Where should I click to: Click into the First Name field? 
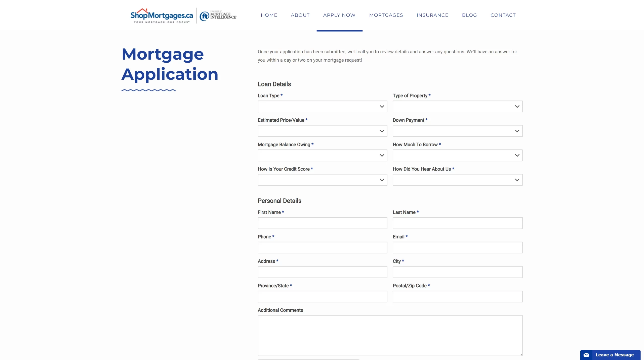pos(322,223)
